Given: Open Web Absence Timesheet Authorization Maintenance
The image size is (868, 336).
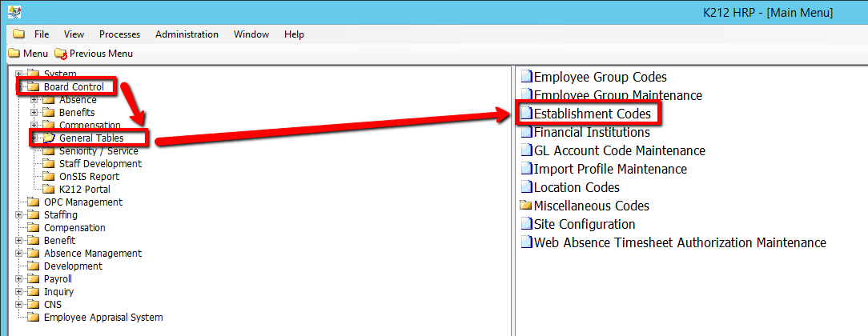Looking at the screenshot, I should tap(679, 243).
